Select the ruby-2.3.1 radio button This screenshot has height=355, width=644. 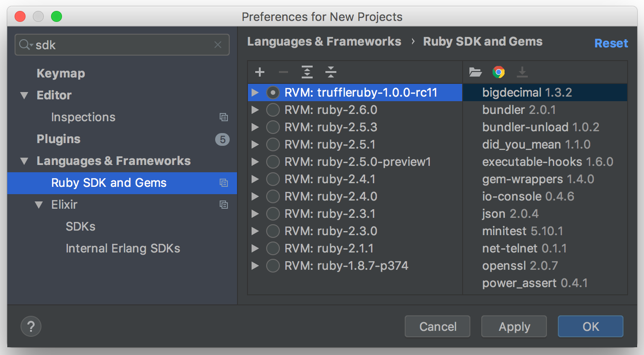click(273, 214)
